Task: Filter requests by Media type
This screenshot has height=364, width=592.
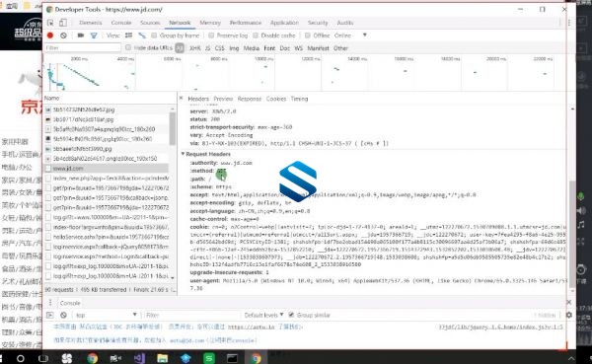Action: tap(251, 48)
